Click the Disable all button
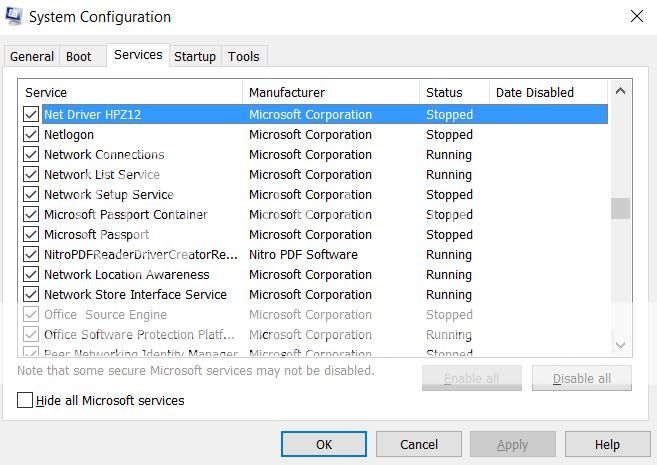The width and height of the screenshot is (657, 465). (582, 378)
